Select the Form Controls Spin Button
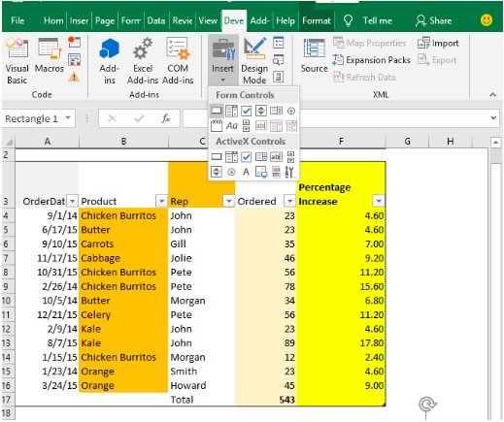This screenshot has height=422, width=504. click(x=261, y=111)
